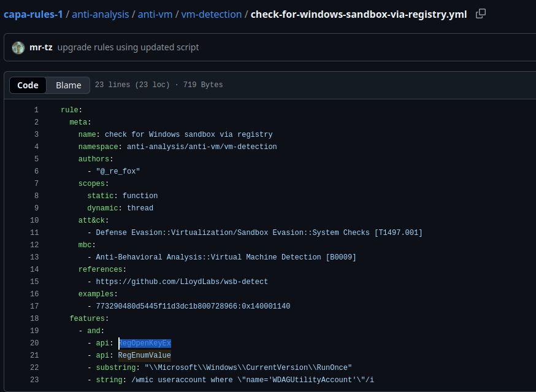Click line number 20 in the gutter

tap(34, 343)
